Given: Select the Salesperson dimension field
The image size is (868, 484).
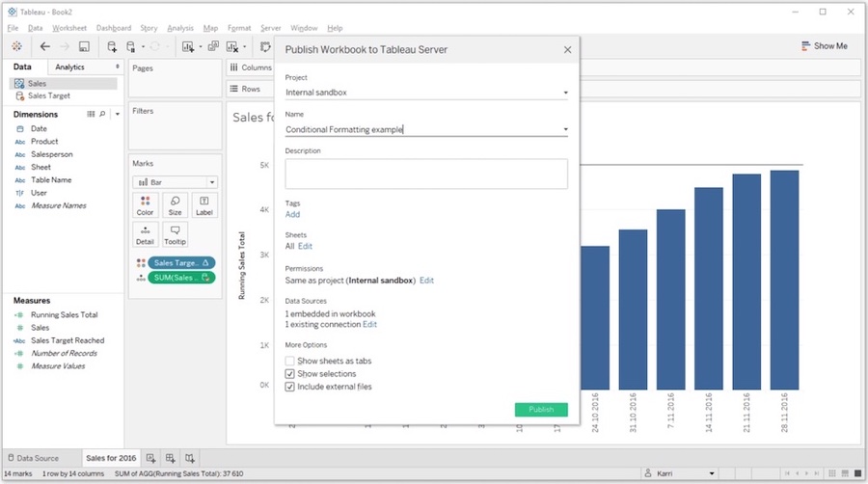Looking at the screenshot, I should (51, 154).
